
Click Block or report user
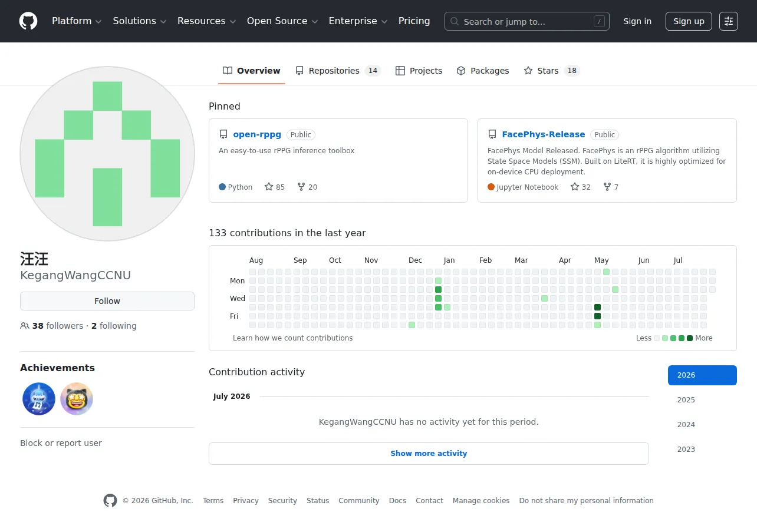(61, 443)
